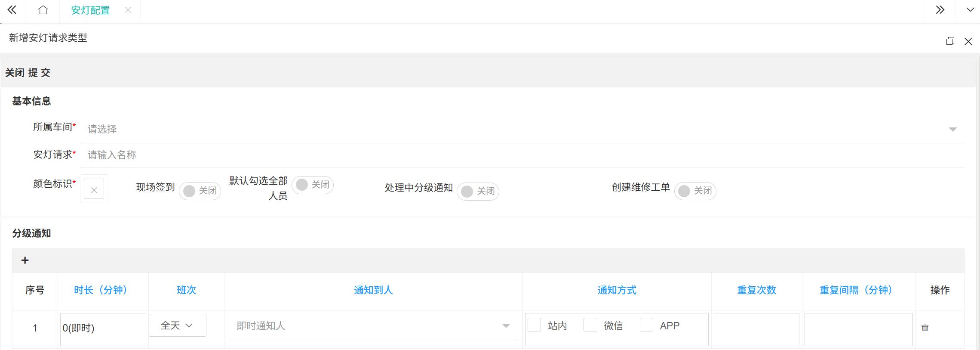
Task: Enable the 创建维修工单 switch
Action: point(695,191)
